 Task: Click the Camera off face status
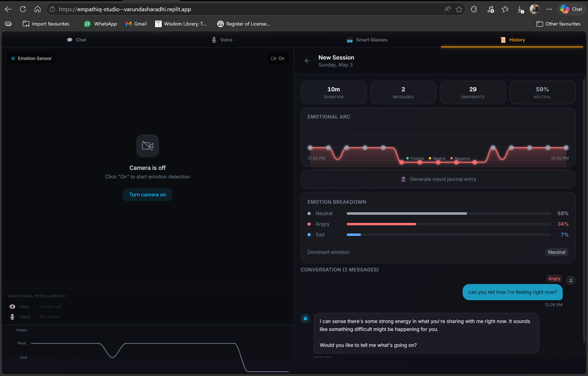tap(50, 307)
